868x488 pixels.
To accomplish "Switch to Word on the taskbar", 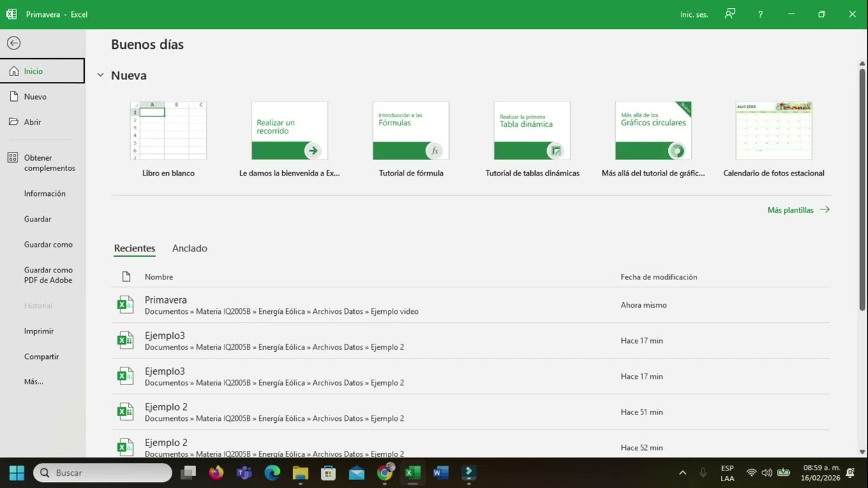I will pos(441,472).
